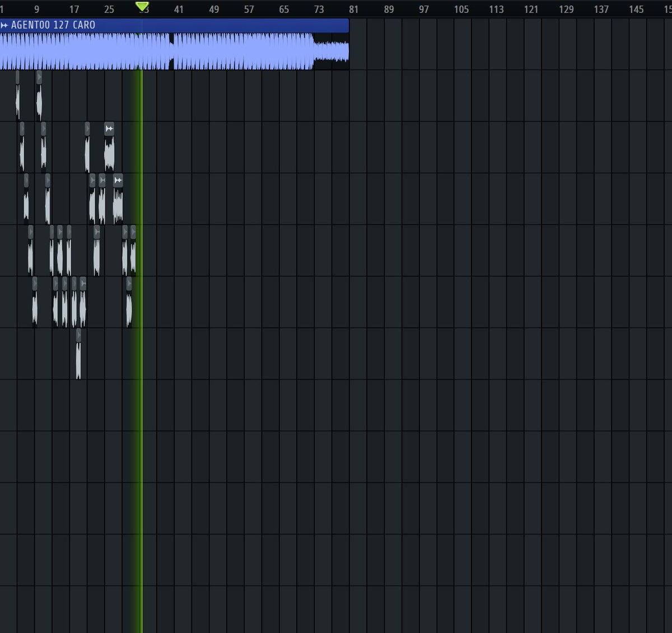Select the last clip on the fifth track

pos(133,250)
